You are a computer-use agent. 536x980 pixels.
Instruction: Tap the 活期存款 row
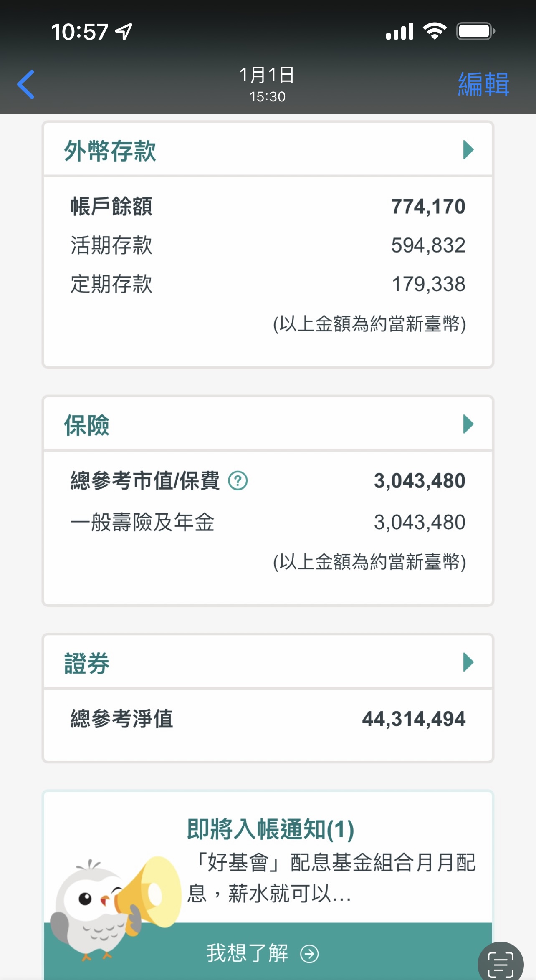pos(268,245)
